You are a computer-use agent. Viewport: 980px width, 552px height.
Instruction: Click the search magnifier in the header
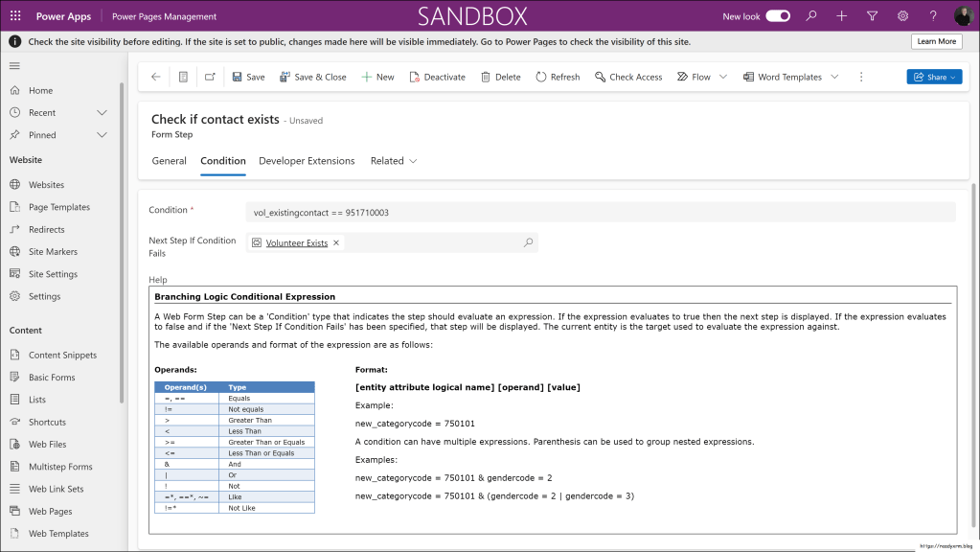coord(811,16)
